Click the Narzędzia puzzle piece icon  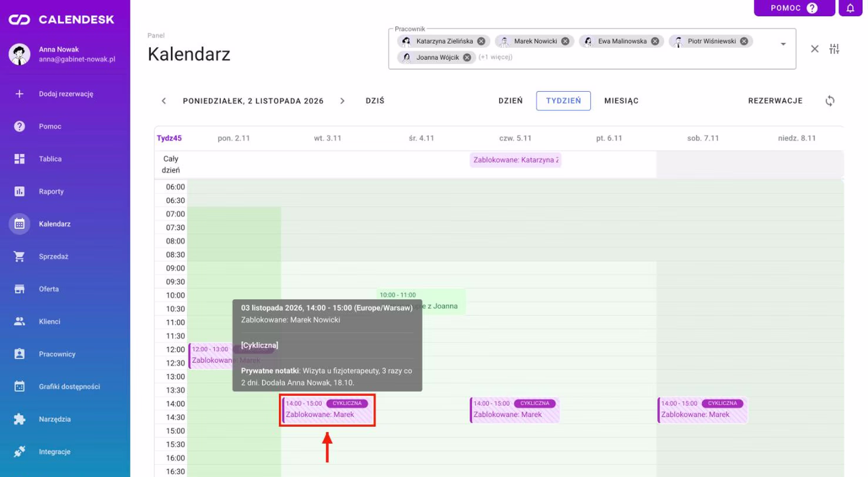click(19, 419)
